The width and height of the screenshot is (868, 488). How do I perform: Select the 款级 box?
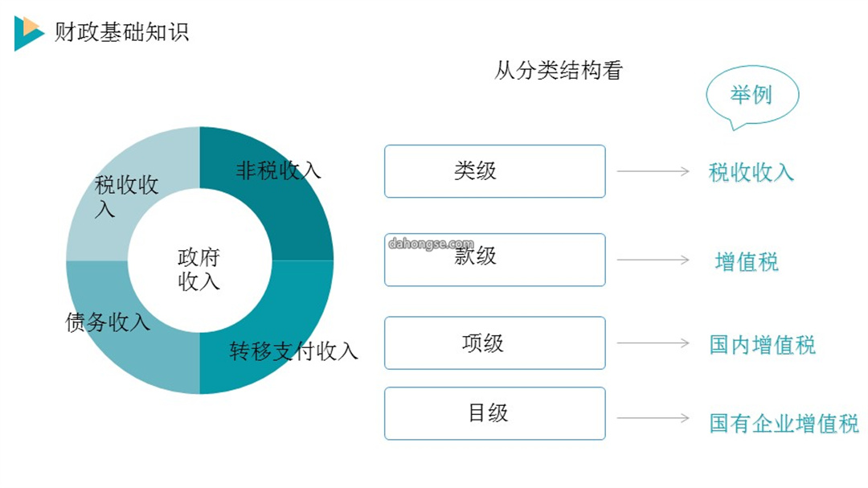[x=495, y=260]
